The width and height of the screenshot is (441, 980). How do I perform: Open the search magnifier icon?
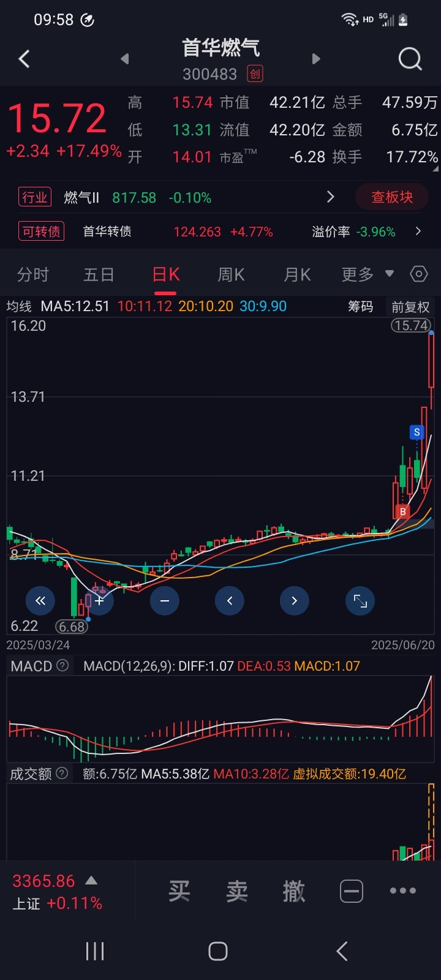(x=410, y=59)
